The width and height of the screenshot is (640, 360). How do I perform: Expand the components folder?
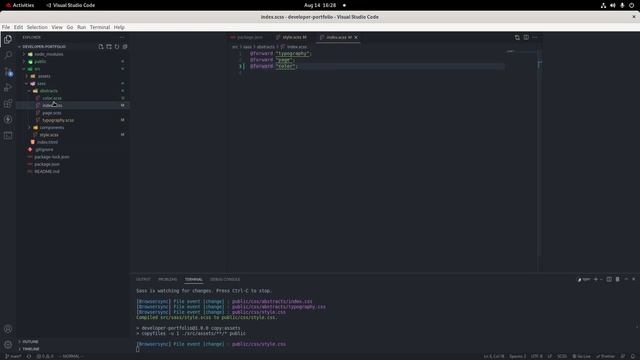(x=51, y=127)
